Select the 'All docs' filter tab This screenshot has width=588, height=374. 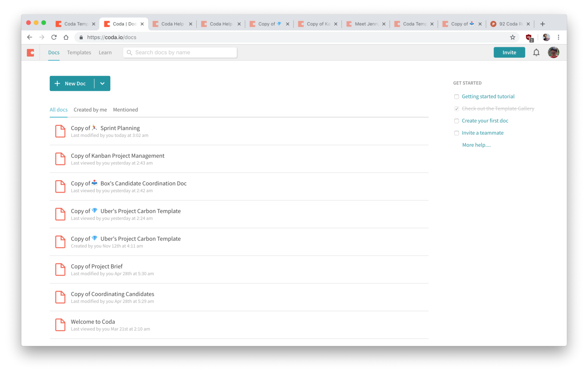pyautogui.click(x=58, y=110)
